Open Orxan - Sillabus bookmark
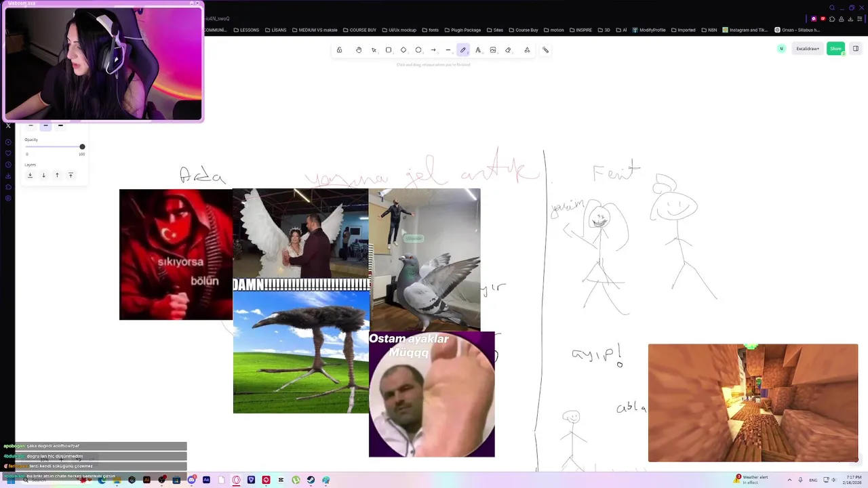The width and height of the screenshot is (868, 488). 797,30
